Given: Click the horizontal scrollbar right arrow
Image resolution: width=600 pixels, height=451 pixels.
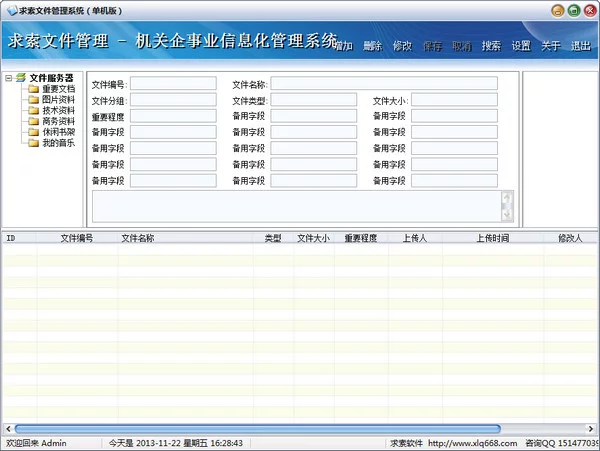Looking at the screenshot, I should point(591,428).
